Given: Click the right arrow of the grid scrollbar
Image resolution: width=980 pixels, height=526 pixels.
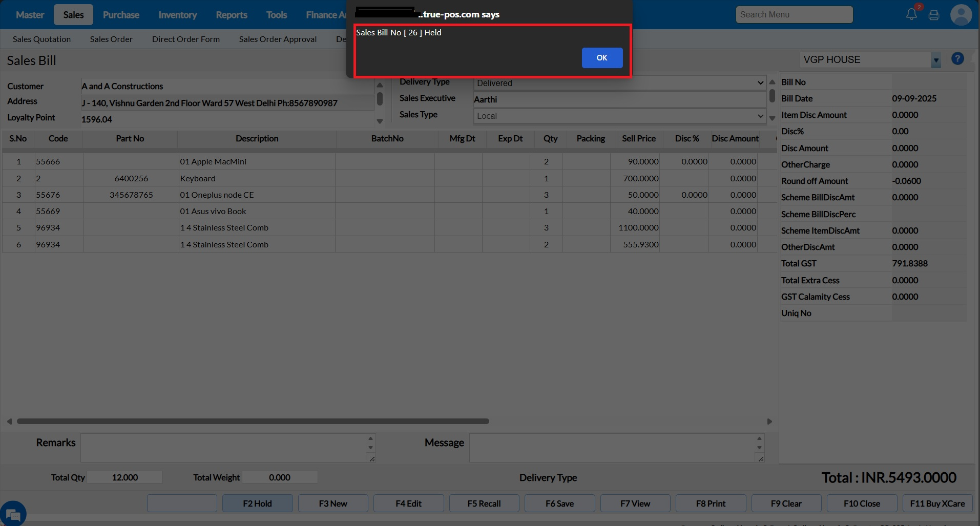Looking at the screenshot, I should click(x=769, y=421).
